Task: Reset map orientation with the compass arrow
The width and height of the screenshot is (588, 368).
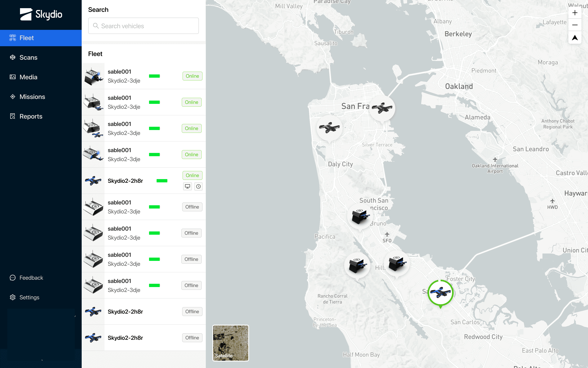Action: [575, 38]
